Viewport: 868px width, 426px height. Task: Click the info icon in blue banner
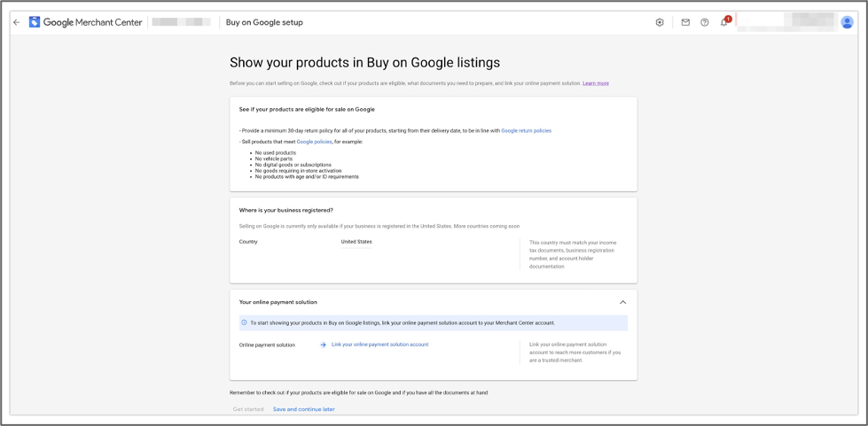tap(244, 322)
